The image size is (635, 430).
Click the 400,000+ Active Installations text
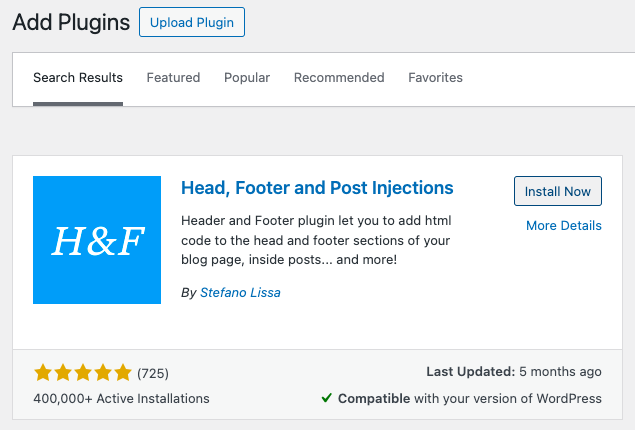pos(121,398)
